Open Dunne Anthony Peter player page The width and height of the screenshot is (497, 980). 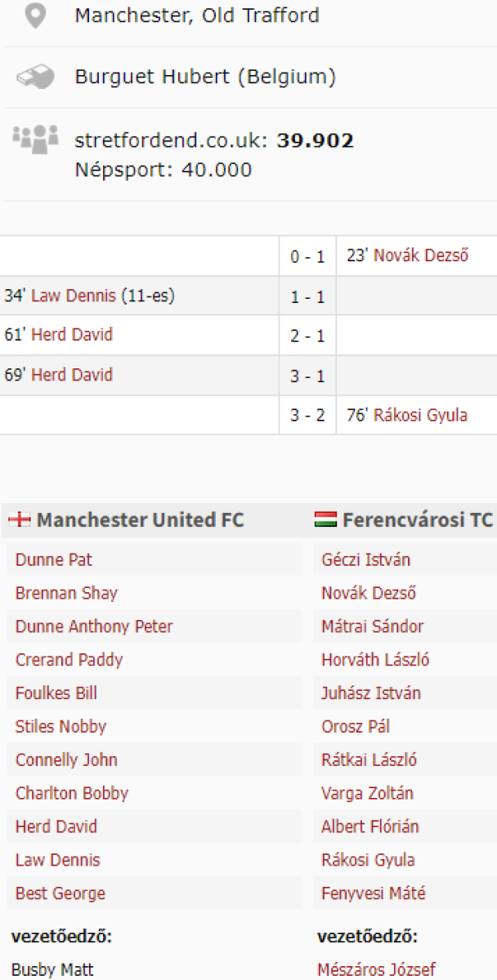[x=94, y=626]
